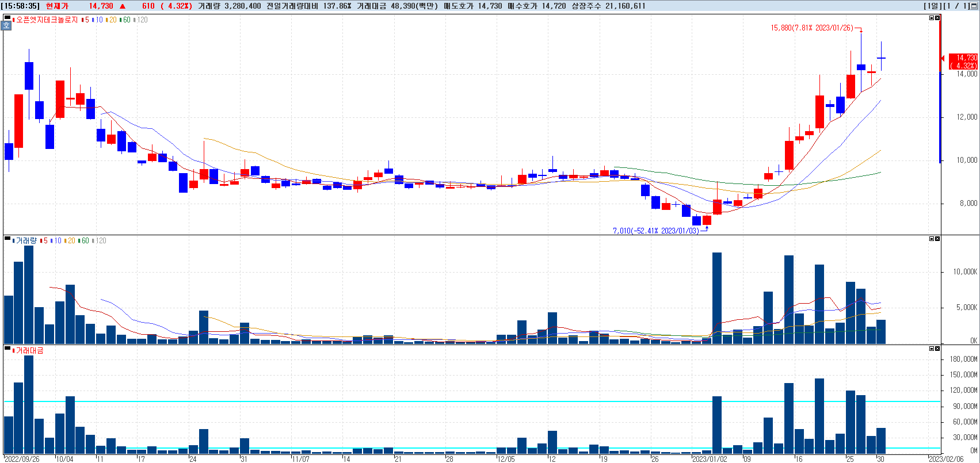
Task: Click the change percentage ( 4.32%) in header
Action: (x=176, y=6)
